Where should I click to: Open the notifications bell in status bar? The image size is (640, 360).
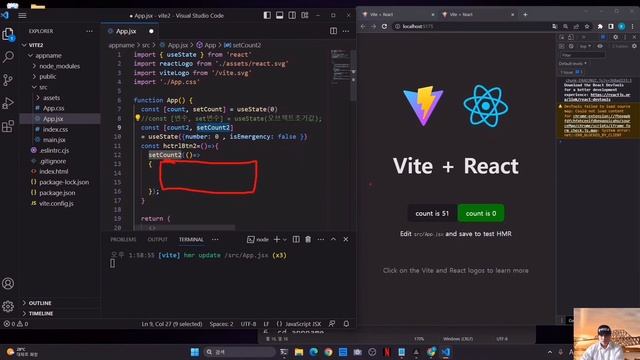click(346, 324)
